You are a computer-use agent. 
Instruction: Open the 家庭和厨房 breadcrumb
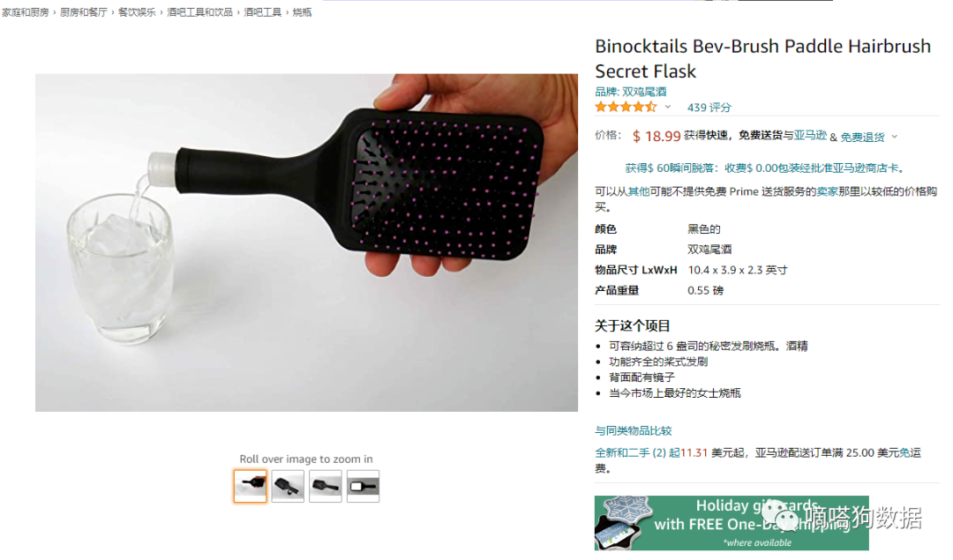click(25, 12)
